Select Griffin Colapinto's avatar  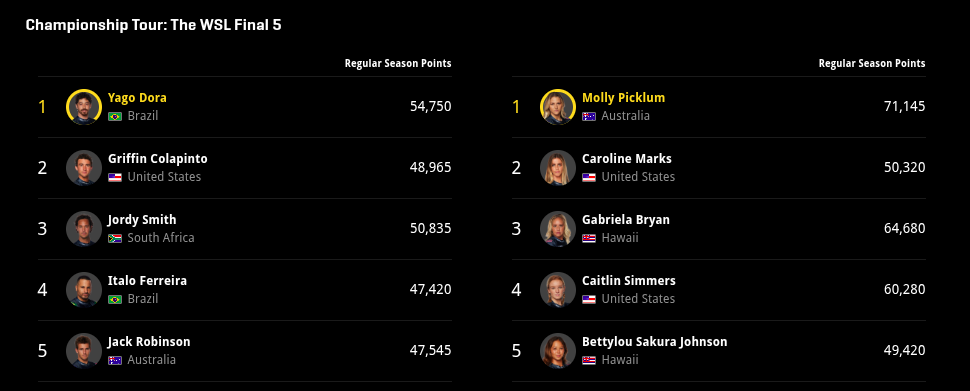coord(84,168)
